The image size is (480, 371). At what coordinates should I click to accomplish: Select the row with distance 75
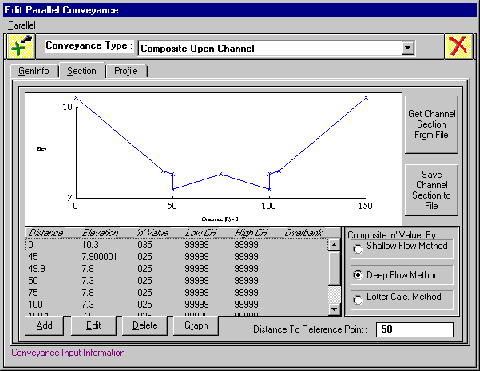click(x=177, y=293)
